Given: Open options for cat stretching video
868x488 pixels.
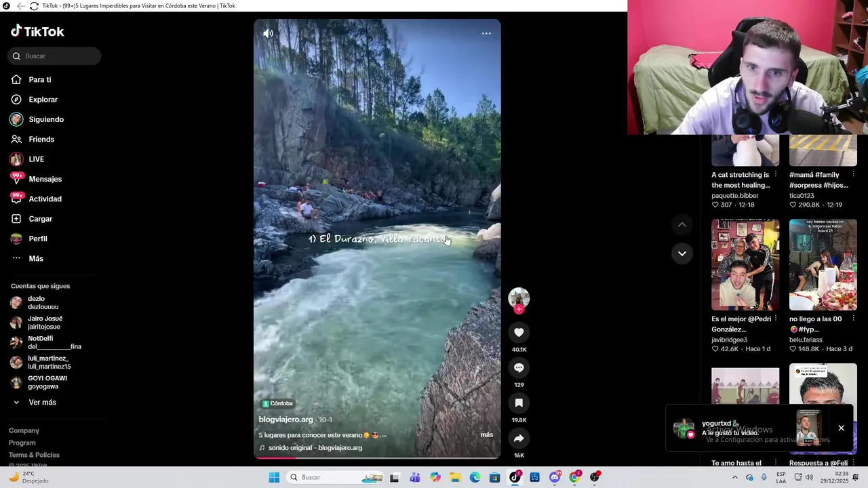Looking at the screenshot, I should click(776, 175).
